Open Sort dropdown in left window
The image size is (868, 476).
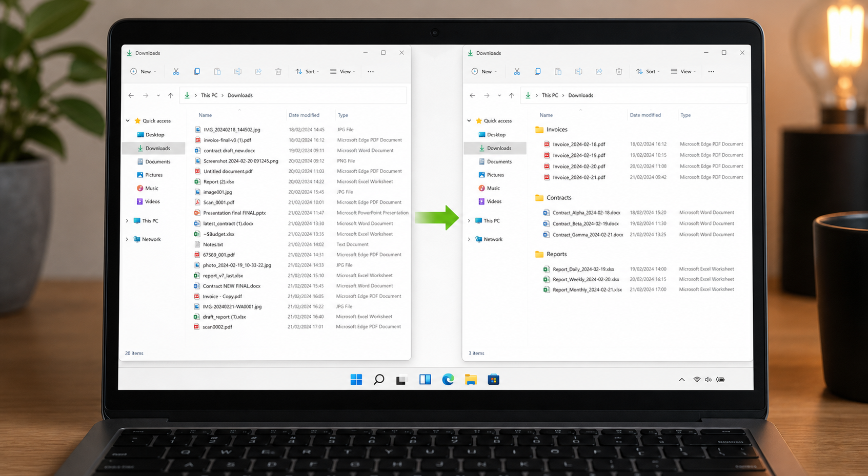[307, 72]
